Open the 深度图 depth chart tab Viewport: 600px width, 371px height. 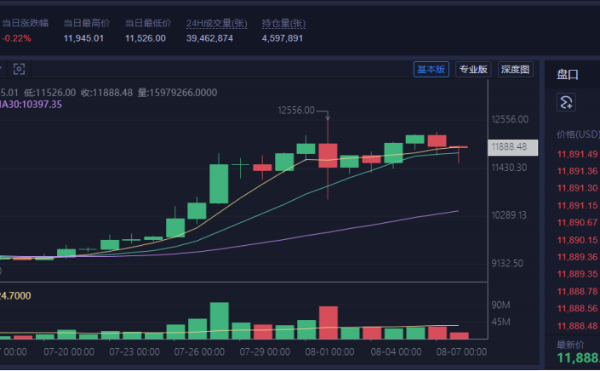tap(515, 69)
